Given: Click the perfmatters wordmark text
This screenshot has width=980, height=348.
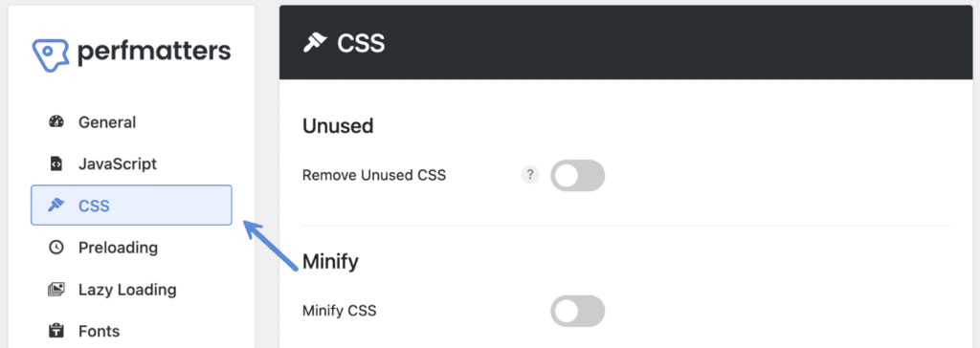Looking at the screenshot, I should coord(154,53).
